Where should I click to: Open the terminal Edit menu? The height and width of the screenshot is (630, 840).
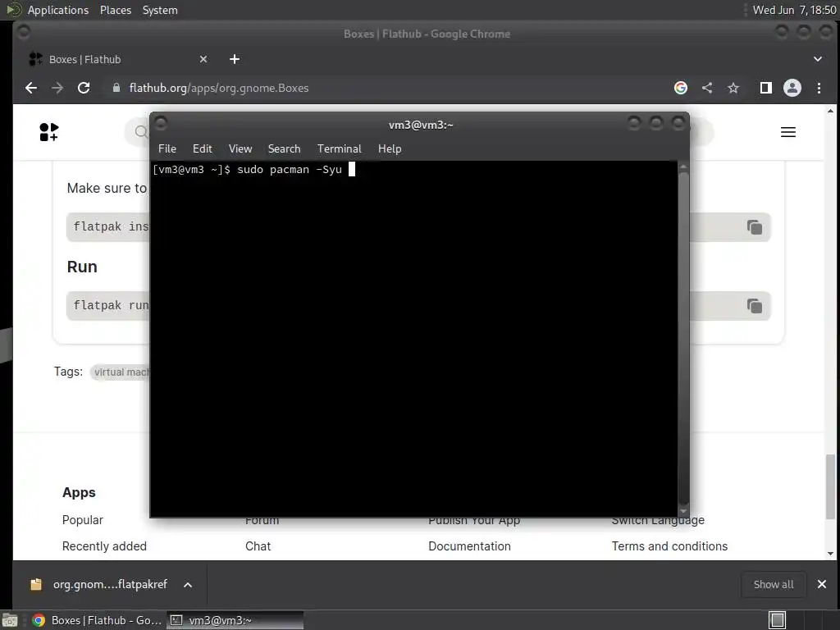click(202, 149)
